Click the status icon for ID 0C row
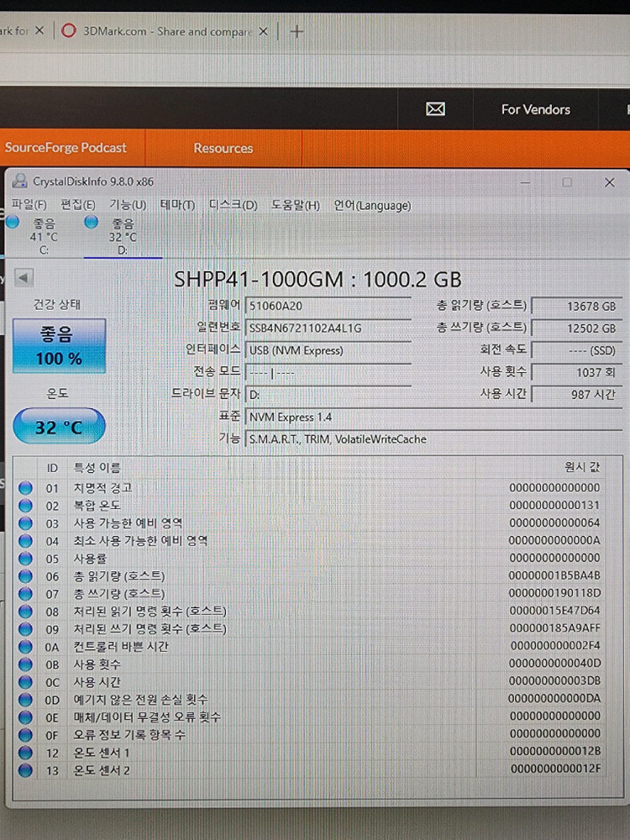This screenshot has height=840, width=630. click(25, 682)
